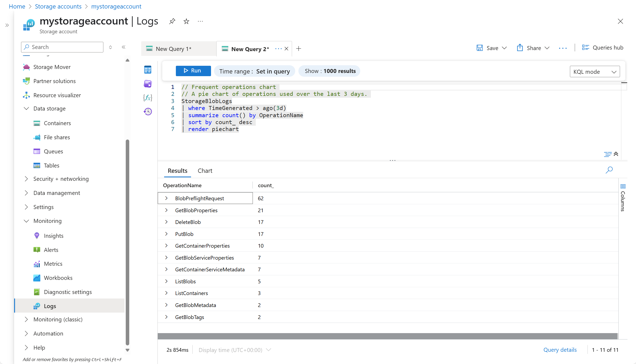Open the Queries panel icon
The height and width of the screenshot is (364, 636).
point(148,84)
